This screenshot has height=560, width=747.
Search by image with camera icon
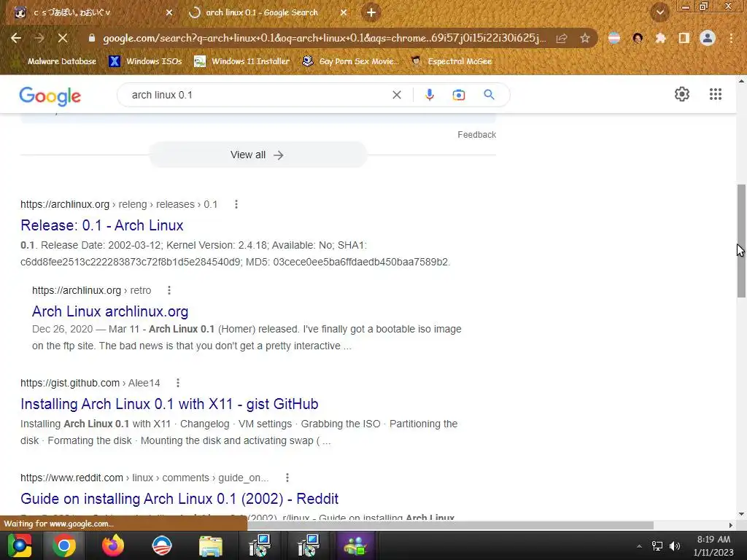[458, 95]
